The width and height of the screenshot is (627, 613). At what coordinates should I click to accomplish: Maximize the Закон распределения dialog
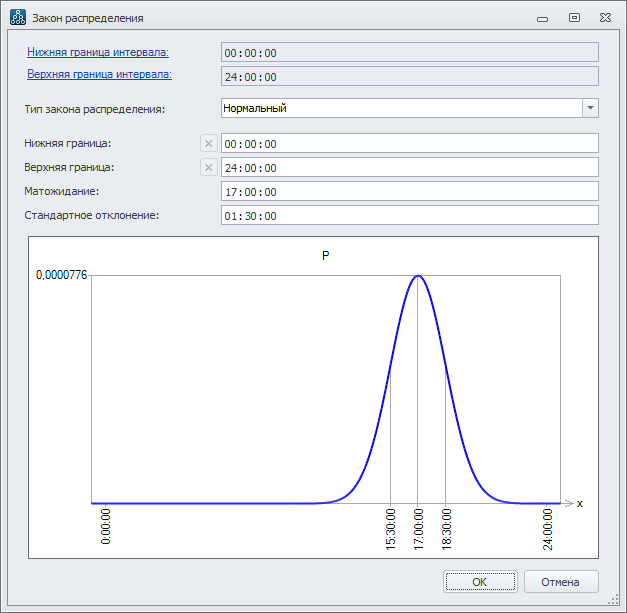tap(574, 18)
